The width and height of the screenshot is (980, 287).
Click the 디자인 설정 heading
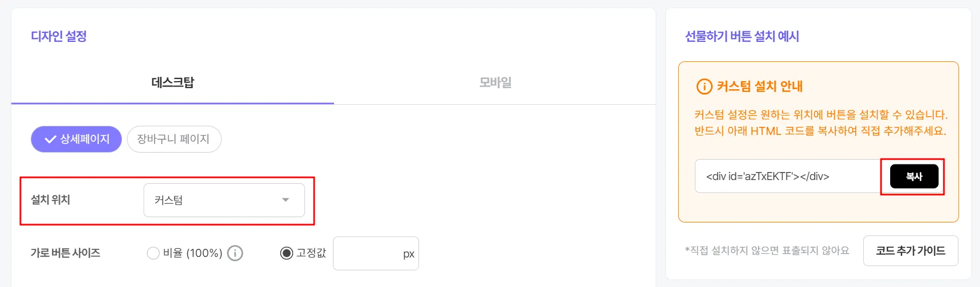(59, 37)
